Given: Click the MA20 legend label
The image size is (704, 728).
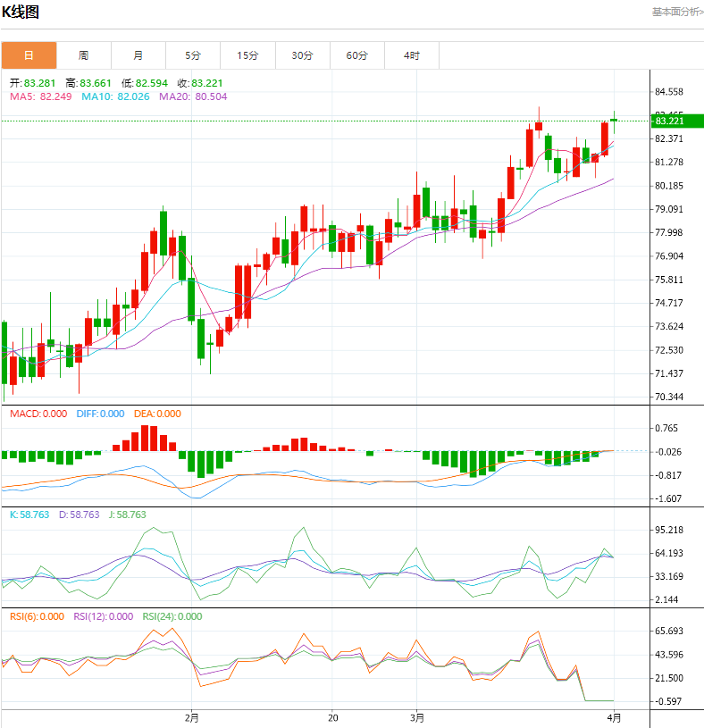Looking at the screenshot, I should tap(193, 96).
